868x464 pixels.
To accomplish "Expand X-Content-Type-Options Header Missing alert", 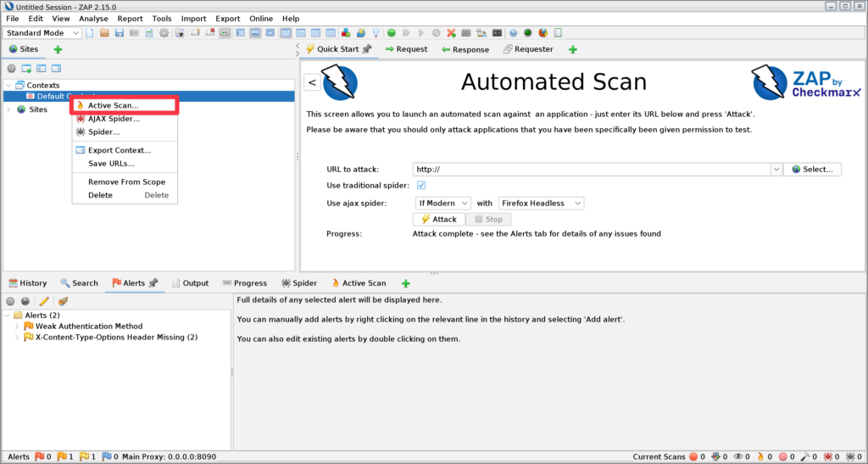I will point(17,338).
